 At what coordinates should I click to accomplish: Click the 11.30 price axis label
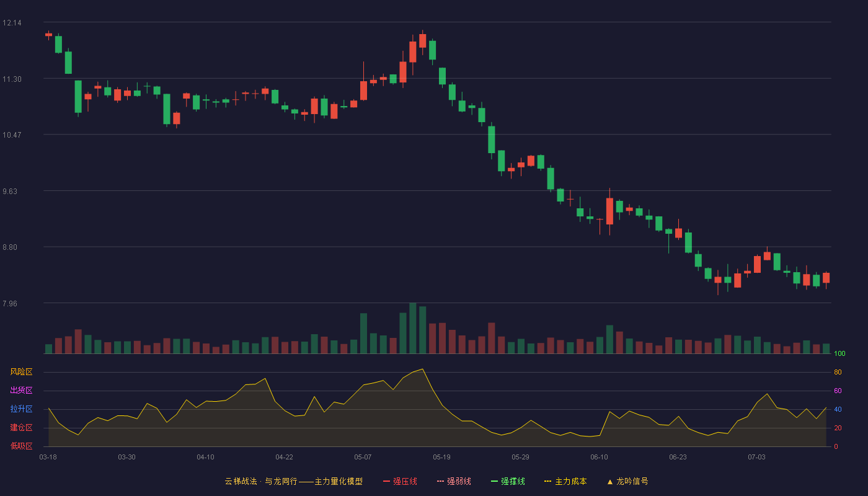pyautogui.click(x=12, y=79)
